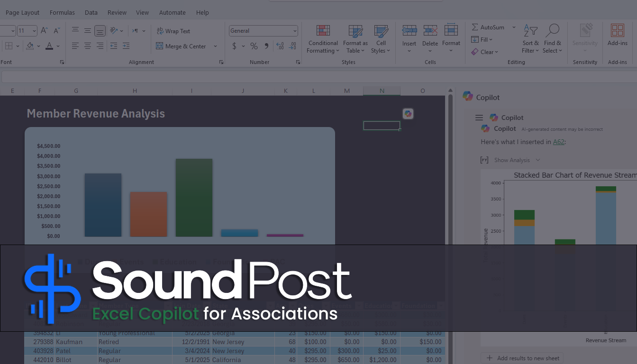Switch to the Automate tab
Image resolution: width=637 pixels, height=364 pixels.
pyautogui.click(x=173, y=13)
